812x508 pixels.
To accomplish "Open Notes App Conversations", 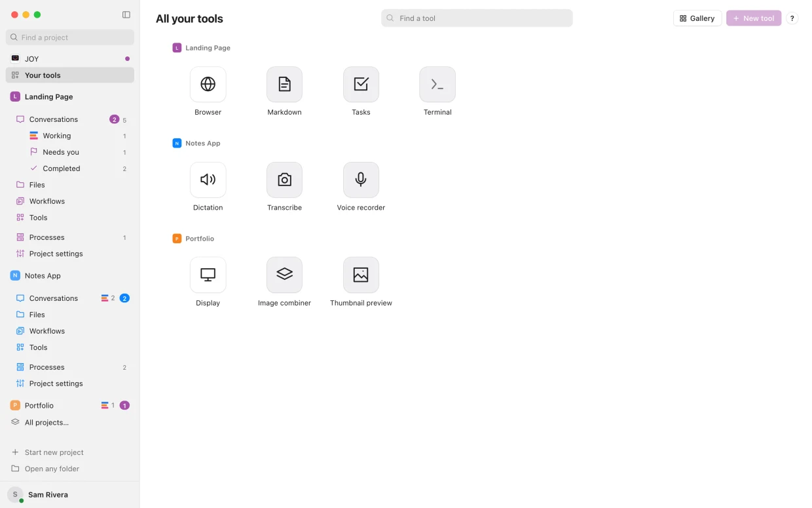I will (70, 298).
